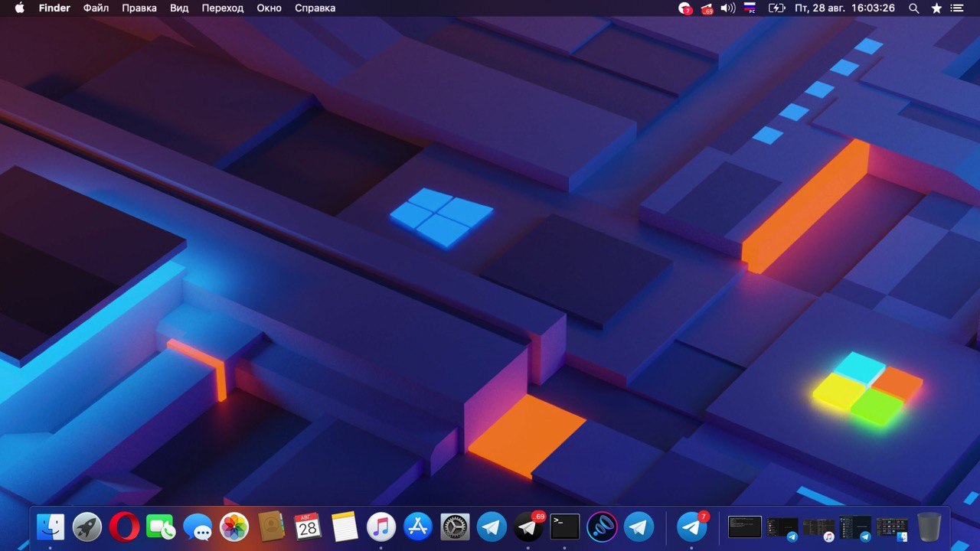Click the date and time Пт, 28 авг.
The width and height of the screenshot is (980, 551).
[844, 8]
